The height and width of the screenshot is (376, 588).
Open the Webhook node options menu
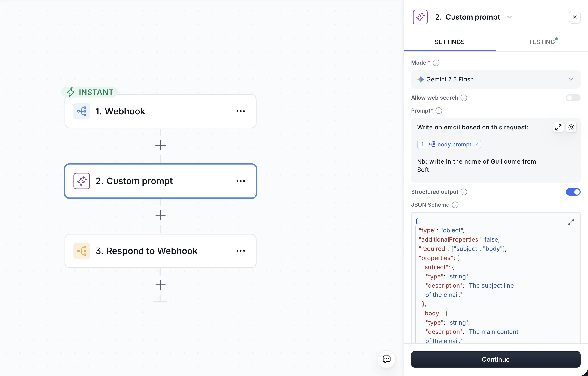click(x=241, y=111)
